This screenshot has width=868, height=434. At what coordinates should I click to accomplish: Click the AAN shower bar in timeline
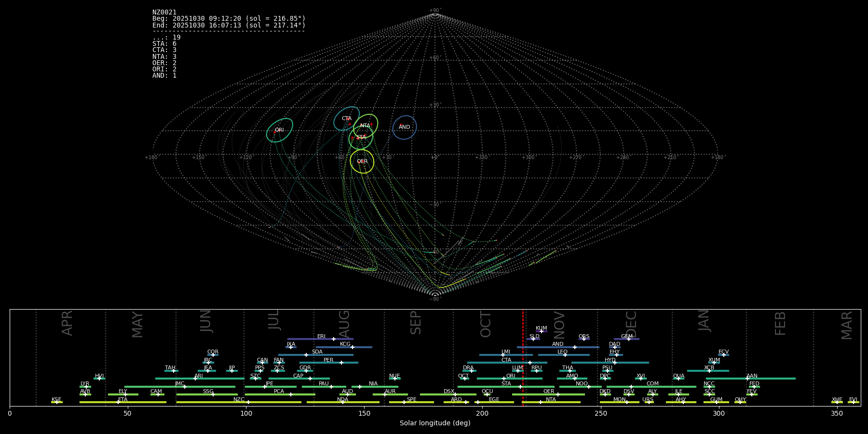[x=750, y=379]
